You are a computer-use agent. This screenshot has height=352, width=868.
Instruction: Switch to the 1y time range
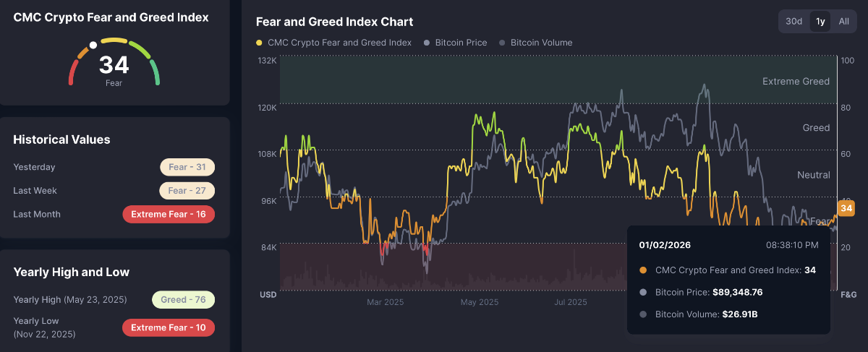pyautogui.click(x=820, y=21)
